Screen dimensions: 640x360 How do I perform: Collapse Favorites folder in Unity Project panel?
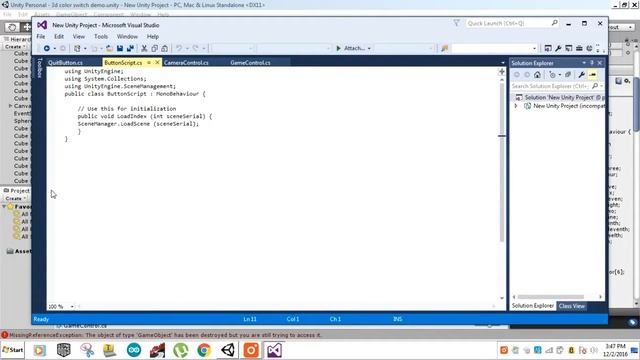(x=4, y=207)
